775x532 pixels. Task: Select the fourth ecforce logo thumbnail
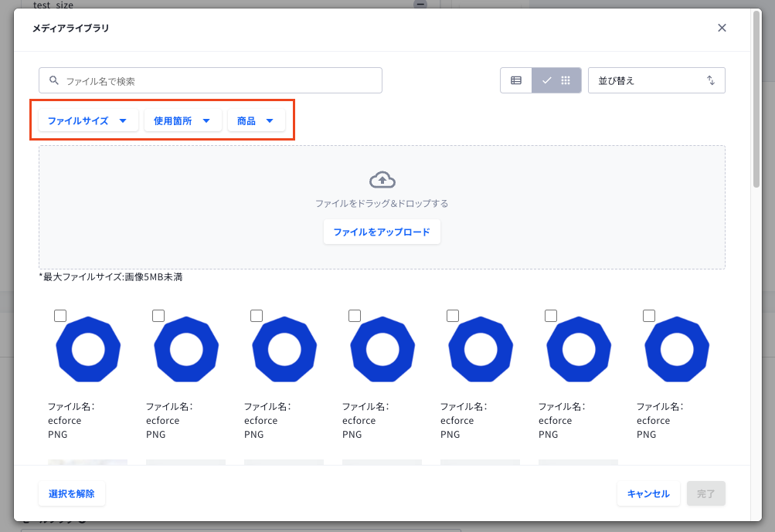(382, 349)
